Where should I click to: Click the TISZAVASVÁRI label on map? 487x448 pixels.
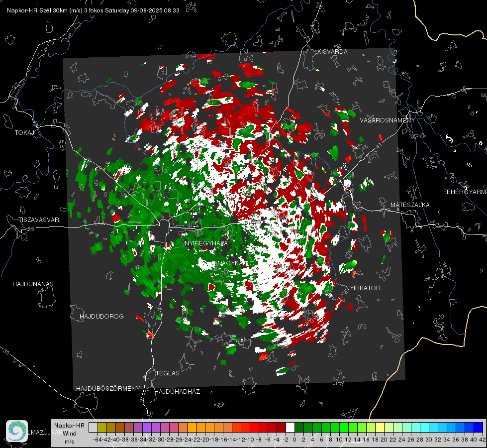coord(39,220)
